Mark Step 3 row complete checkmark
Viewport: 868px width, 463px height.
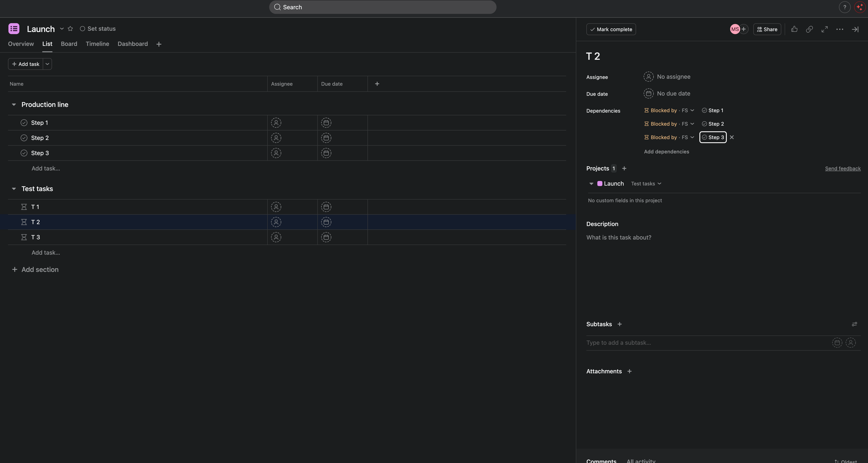point(24,153)
